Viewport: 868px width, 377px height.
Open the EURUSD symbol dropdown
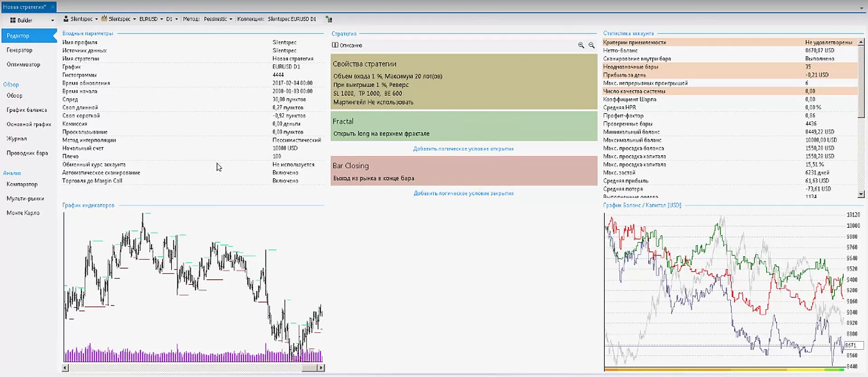161,19
